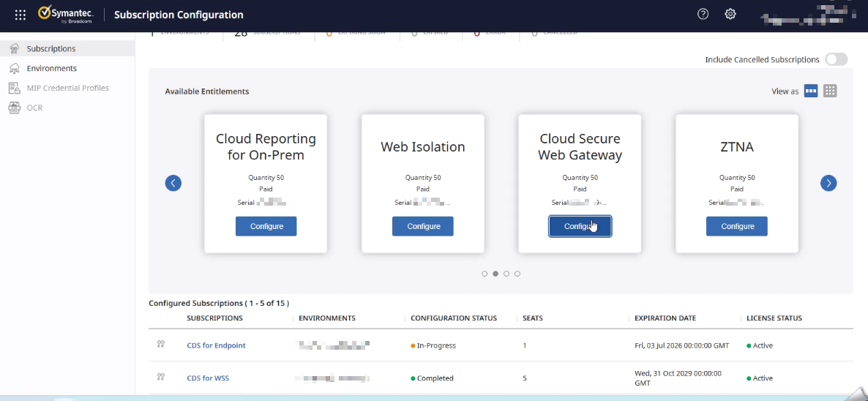Viewport: 868px width, 401px height.
Task: Configure ZTNA entitlement
Action: point(737,226)
